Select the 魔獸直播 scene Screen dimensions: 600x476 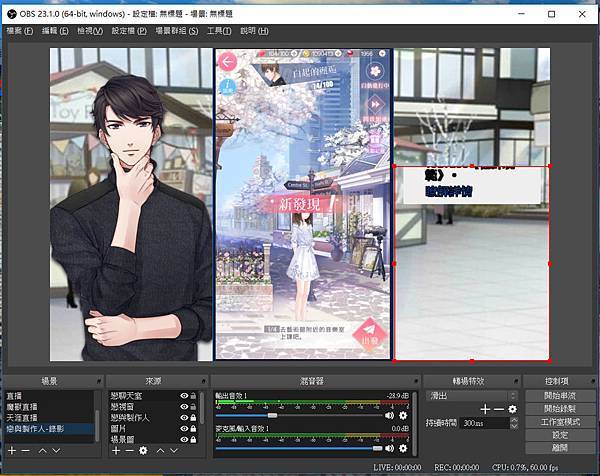49,406
